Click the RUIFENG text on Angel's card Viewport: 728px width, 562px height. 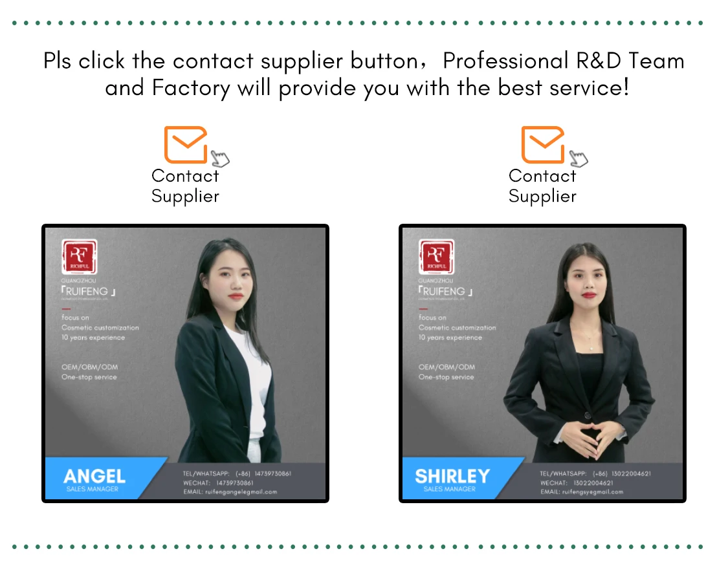pos(88,292)
